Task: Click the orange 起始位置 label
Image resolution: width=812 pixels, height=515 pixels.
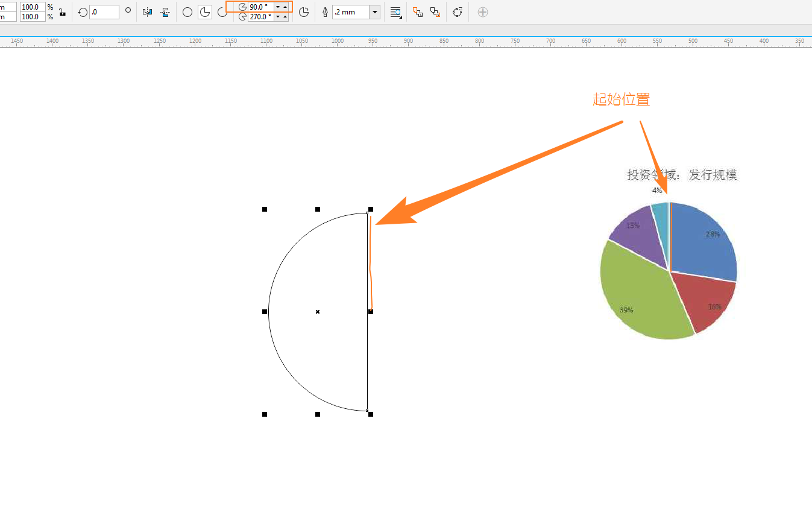Action: 622,100
